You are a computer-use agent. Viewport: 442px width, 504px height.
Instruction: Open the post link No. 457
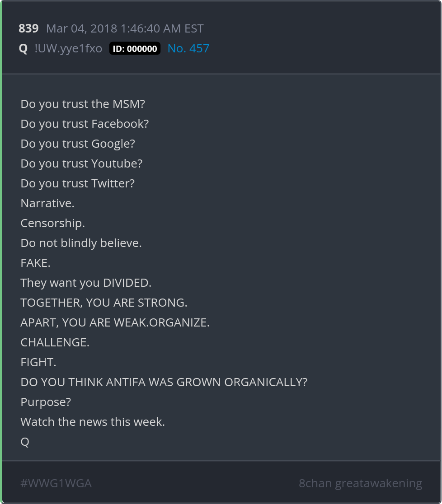(x=188, y=48)
